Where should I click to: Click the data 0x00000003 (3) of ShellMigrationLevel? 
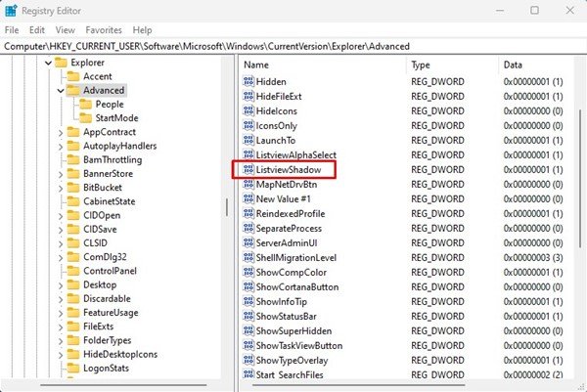(533, 257)
